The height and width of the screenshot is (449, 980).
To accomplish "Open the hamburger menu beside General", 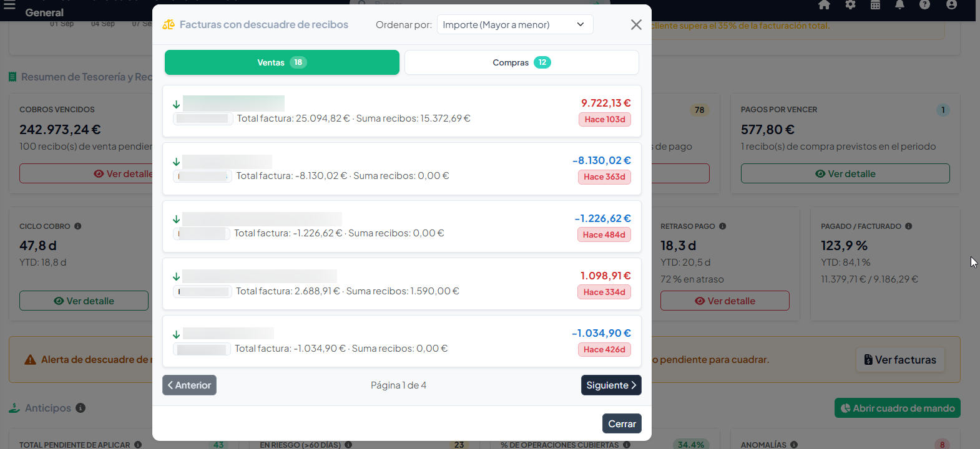I will pyautogui.click(x=9, y=5).
